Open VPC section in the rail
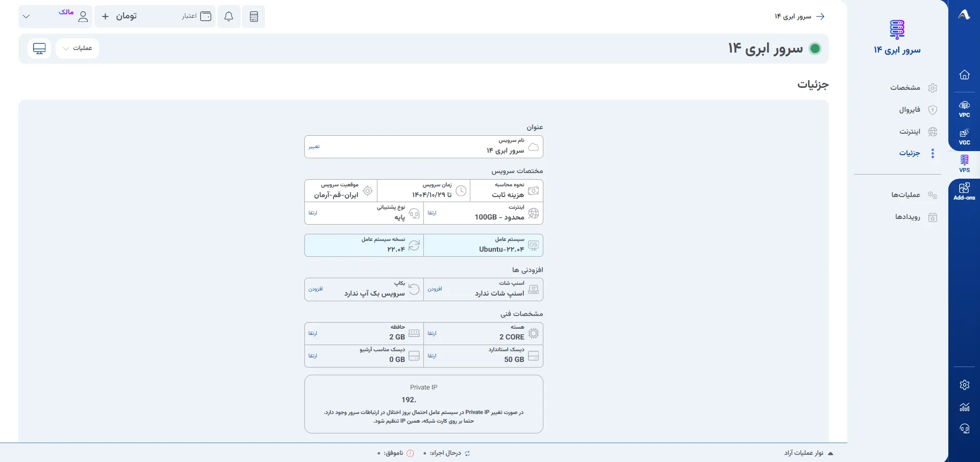This screenshot has width=980, height=462. [x=964, y=109]
